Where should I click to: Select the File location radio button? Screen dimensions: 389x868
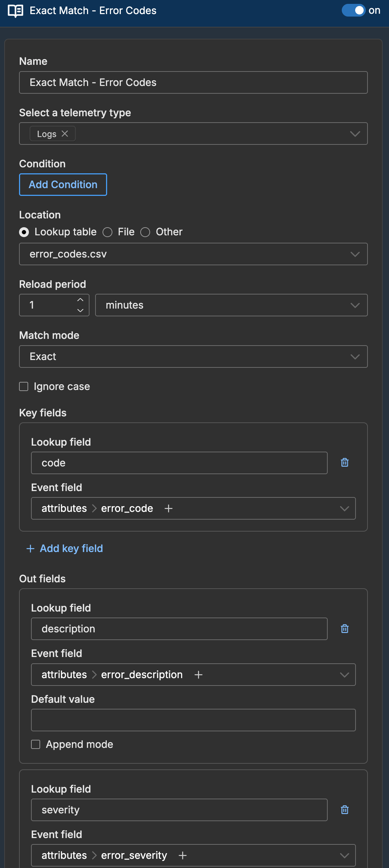point(107,232)
